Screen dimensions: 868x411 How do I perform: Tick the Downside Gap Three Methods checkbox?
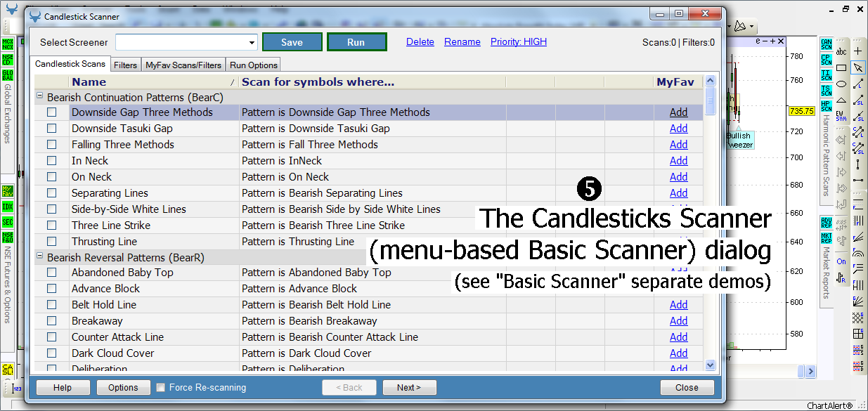coord(52,112)
